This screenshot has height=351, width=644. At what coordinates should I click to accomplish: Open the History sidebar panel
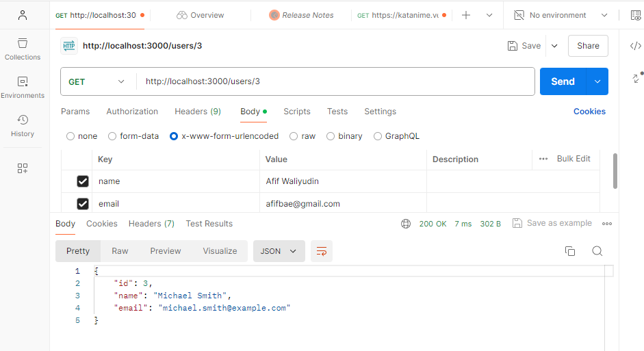tap(23, 125)
